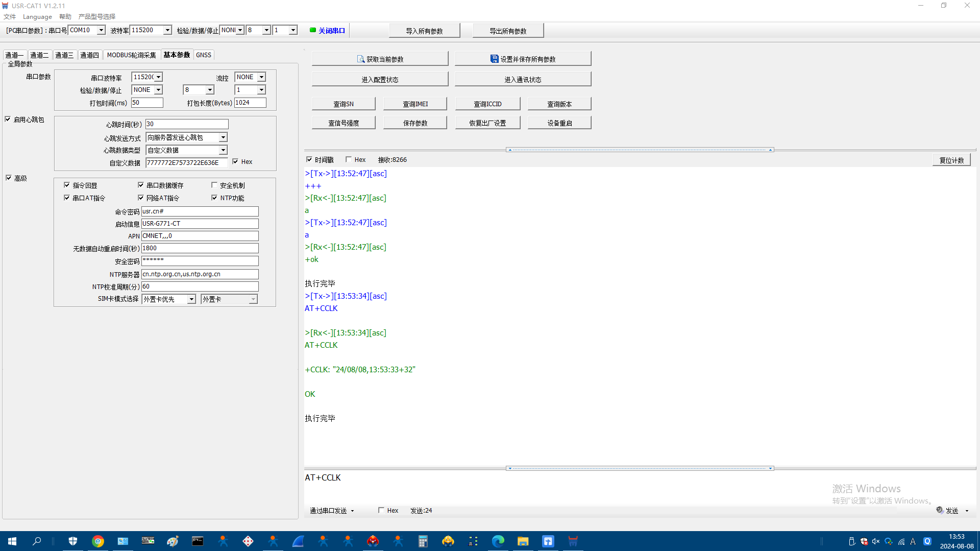Switch to GNSS tab

[204, 55]
